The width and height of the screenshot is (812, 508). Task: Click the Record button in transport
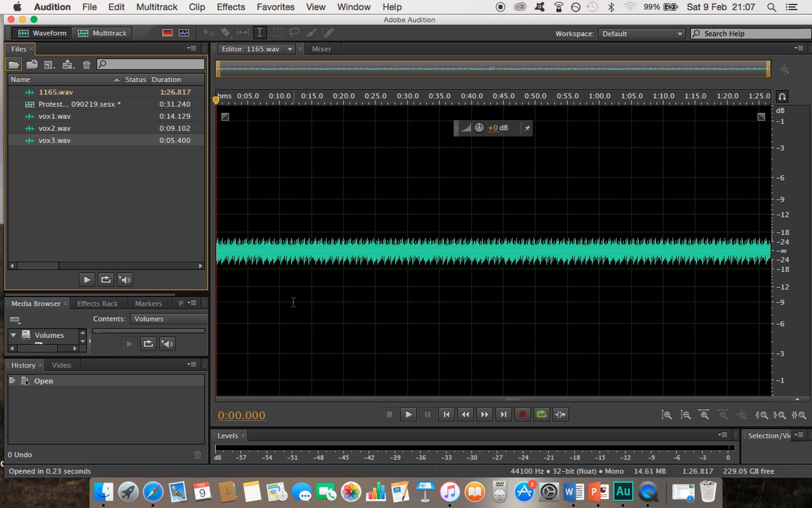pyautogui.click(x=522, y=415)
